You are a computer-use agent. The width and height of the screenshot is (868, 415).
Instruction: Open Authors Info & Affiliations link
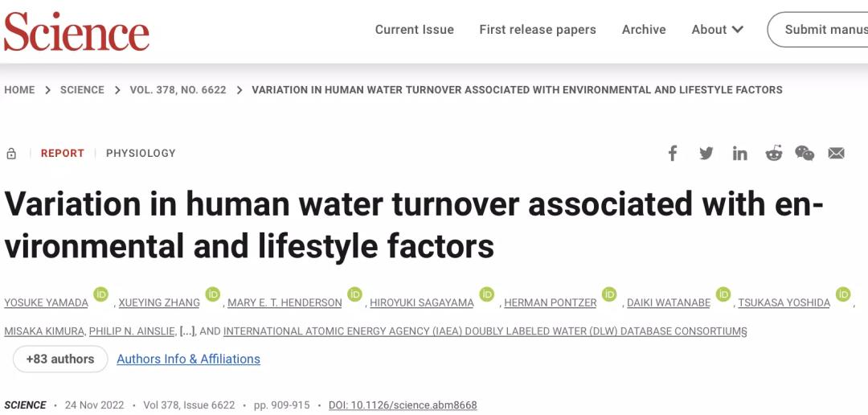click(188, 359)
